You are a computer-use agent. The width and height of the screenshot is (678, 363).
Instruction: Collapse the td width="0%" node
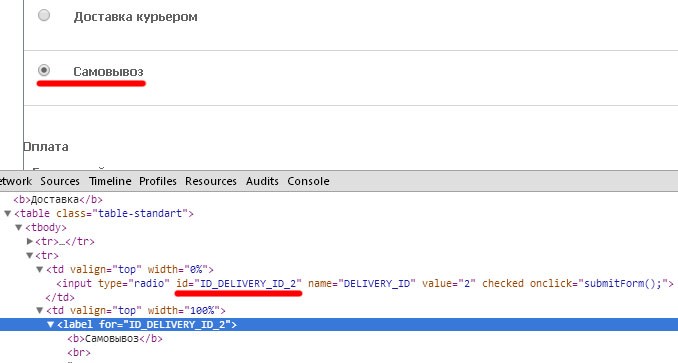(x=40, y=270)
